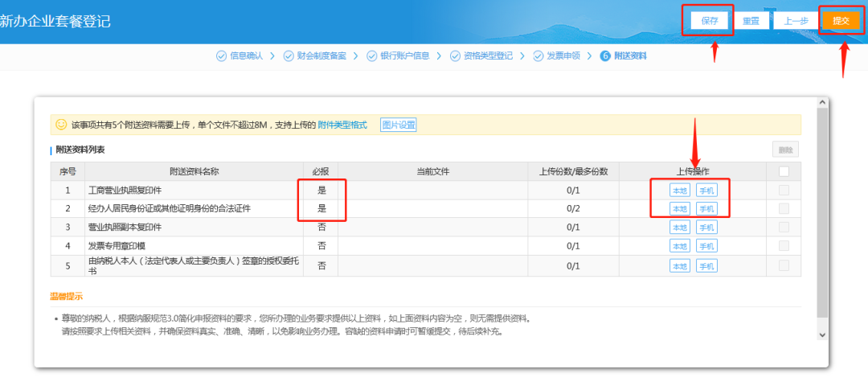Upload 经办人居民身份证 via 手机
The image size is (868, 390).
pos(706,209)
